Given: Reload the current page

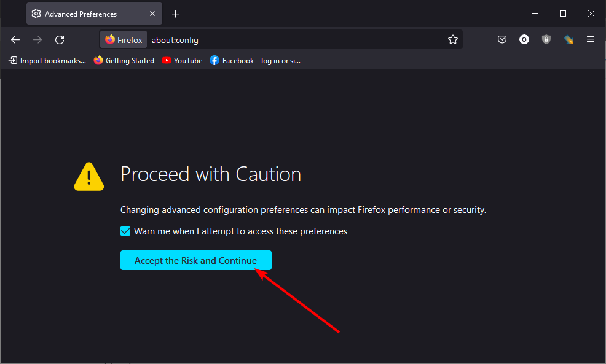Looking at the screenshot, I should point(60,40).
